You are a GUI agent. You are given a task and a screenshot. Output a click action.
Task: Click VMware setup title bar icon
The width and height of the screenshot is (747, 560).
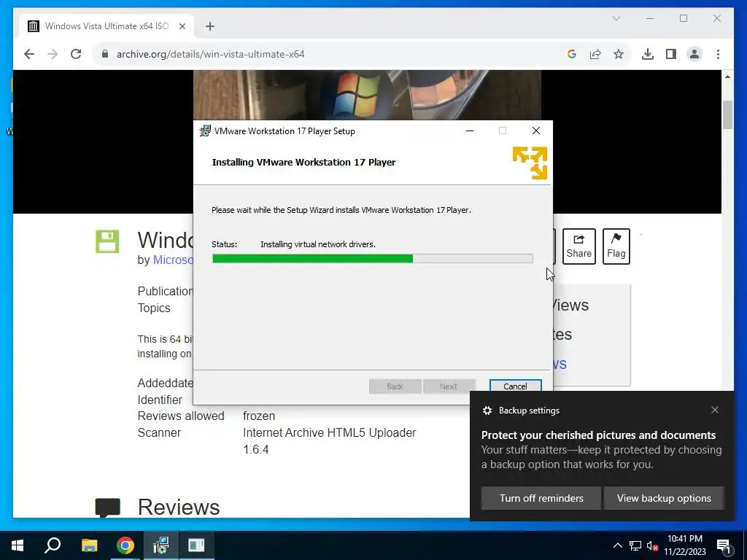click(205, 131)
